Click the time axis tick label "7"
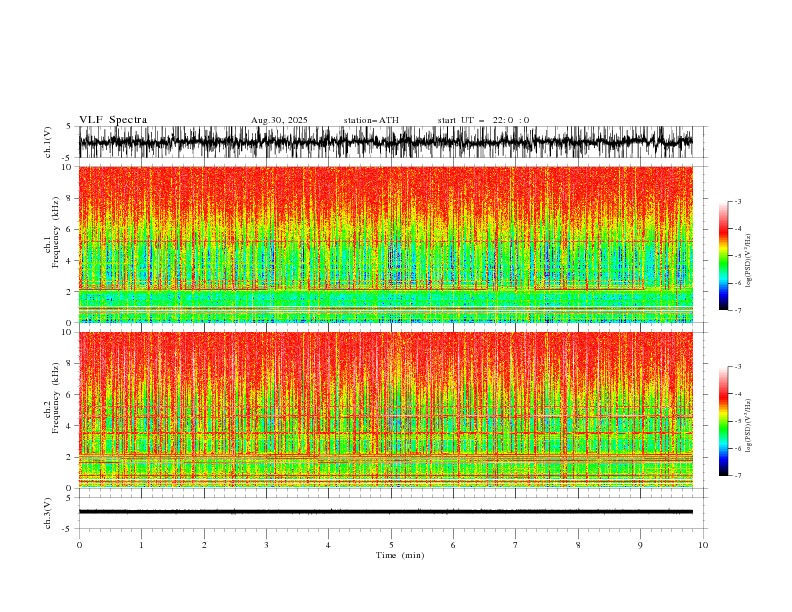792x612 pixels. (x=516, y=545)
